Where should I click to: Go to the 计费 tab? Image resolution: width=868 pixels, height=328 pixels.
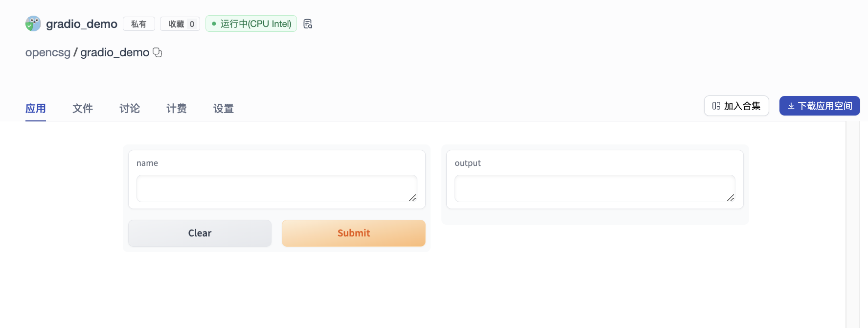click(x=177, y=108)
